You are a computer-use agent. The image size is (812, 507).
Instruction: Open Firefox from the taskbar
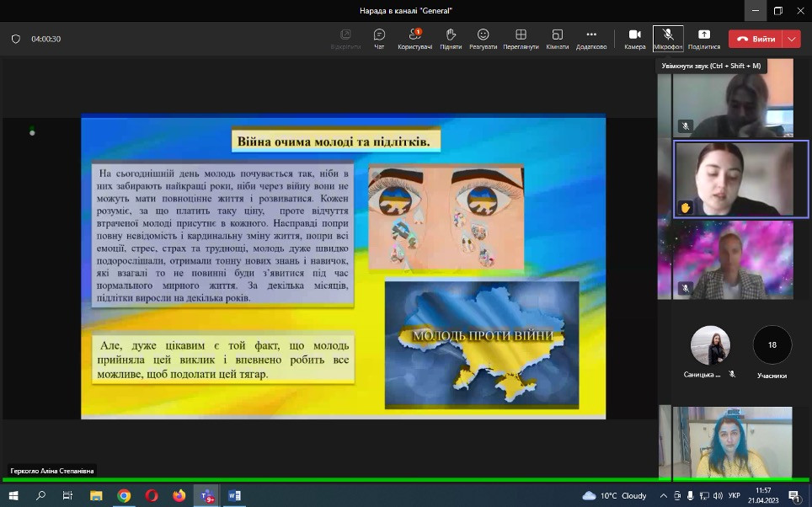(x=179, y=496)
